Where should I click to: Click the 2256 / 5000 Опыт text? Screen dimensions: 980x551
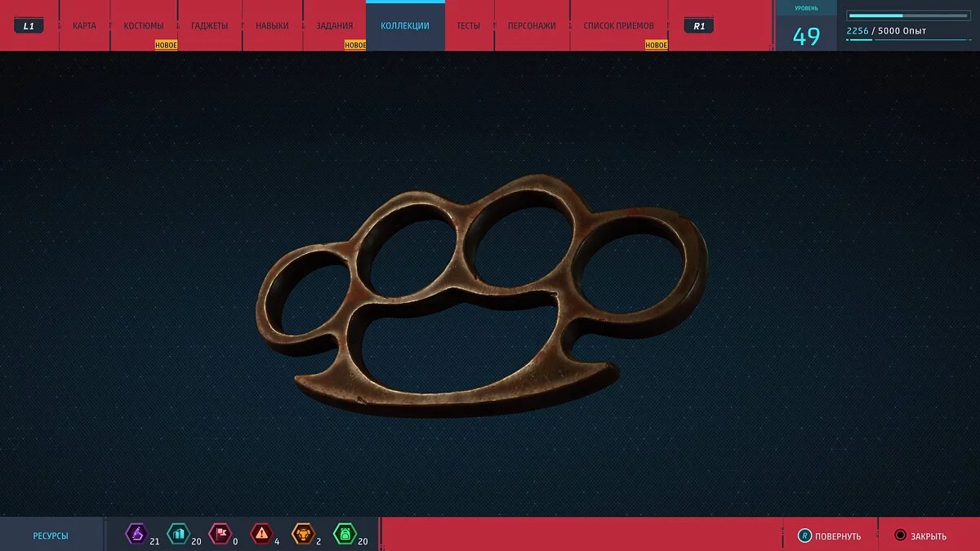886,31
